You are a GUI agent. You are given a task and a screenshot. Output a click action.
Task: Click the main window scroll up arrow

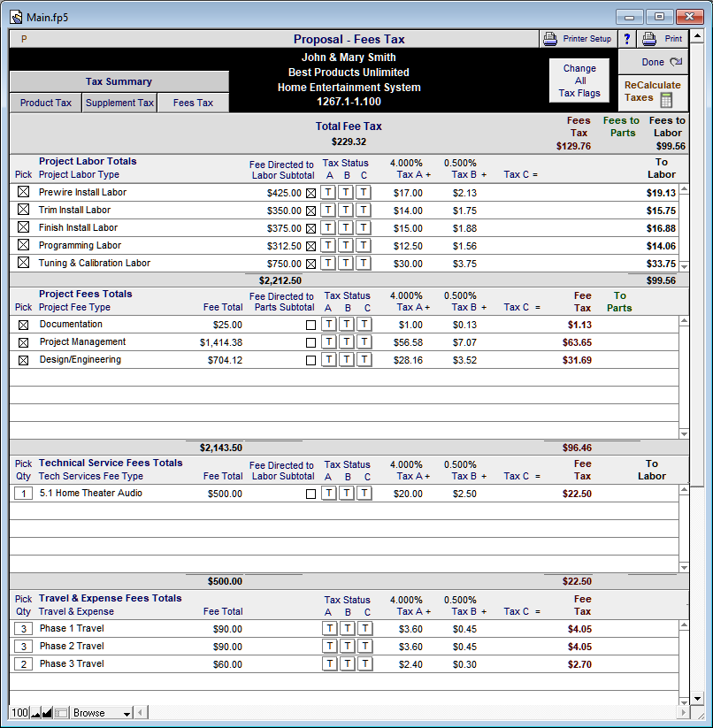click(x=697, y=35)
